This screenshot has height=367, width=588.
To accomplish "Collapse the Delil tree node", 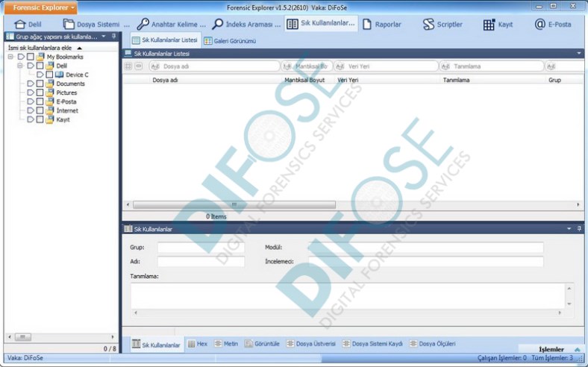I will [x=20, y=66].
